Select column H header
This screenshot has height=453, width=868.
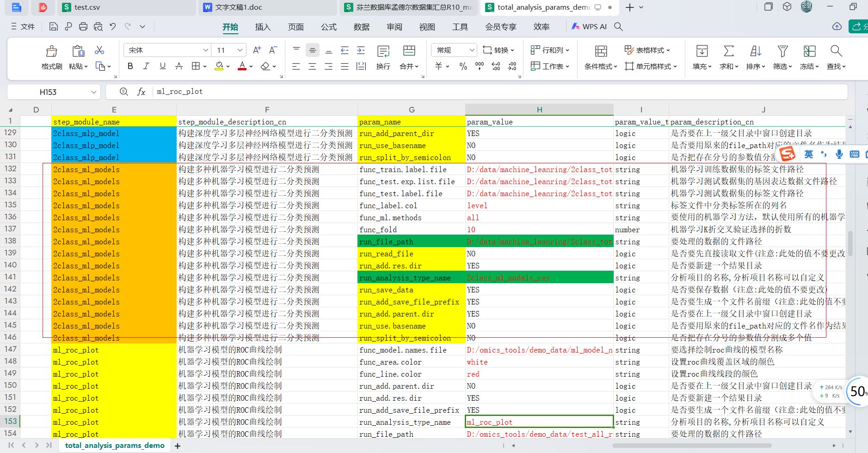pyautogui.click(x=539, y=110)
